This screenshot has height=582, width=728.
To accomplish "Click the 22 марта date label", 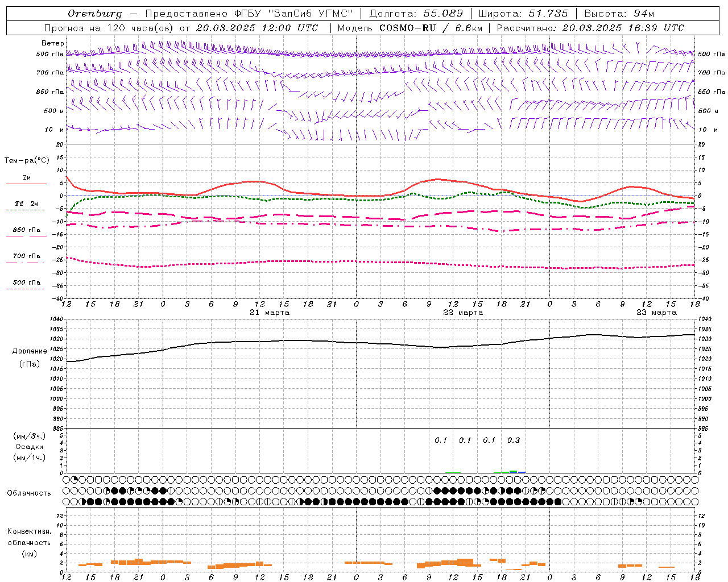I will pyautogui.click(x=463, y=313).
